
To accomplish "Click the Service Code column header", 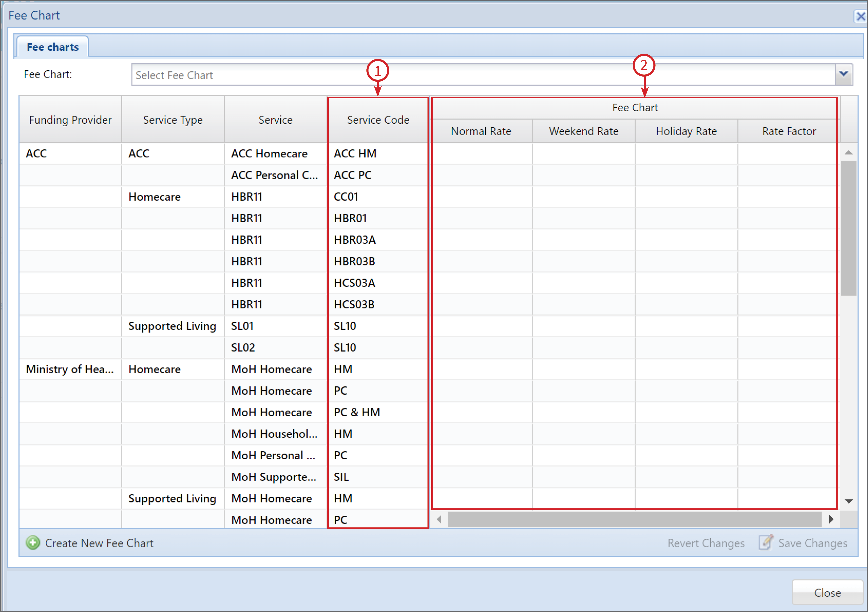I will 378,120.
